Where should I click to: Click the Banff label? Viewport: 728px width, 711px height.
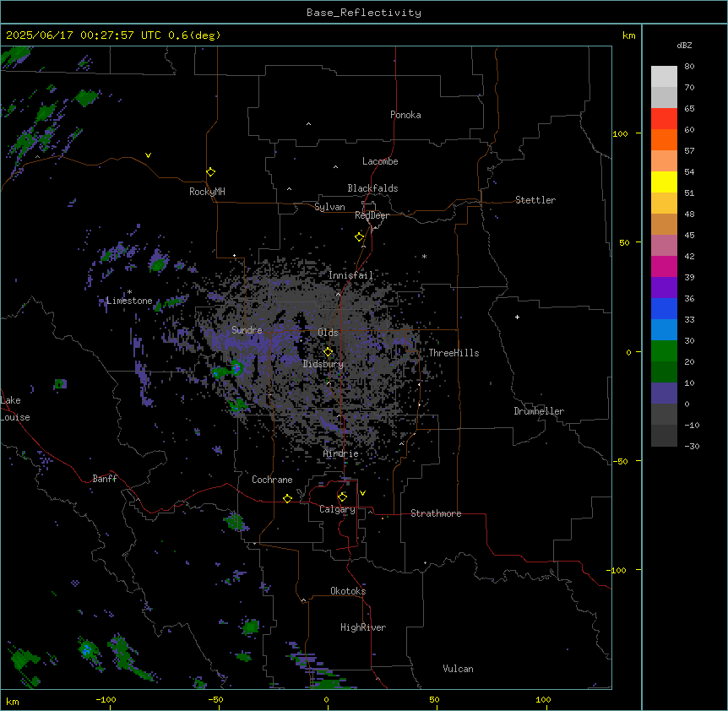105,479
